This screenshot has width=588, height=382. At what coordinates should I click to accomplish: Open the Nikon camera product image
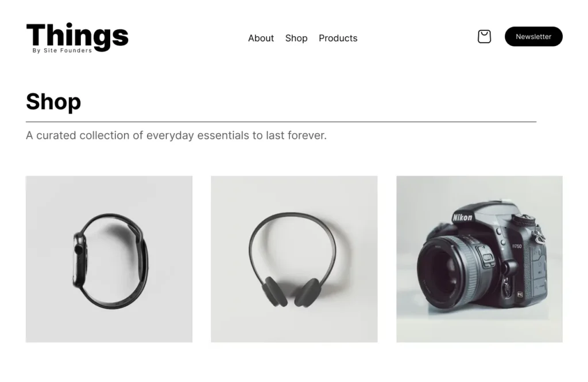pyautogui.click(x=479, y=259)
